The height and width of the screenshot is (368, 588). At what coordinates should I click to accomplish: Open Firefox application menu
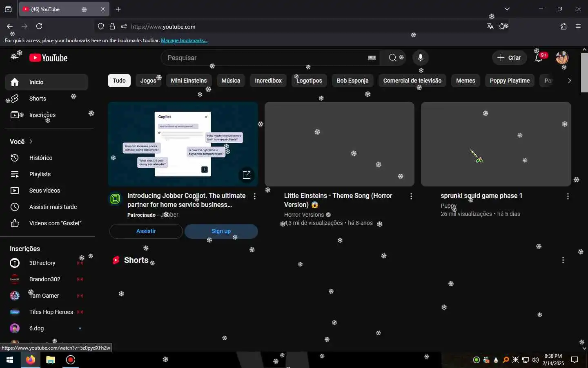[578, 26]
